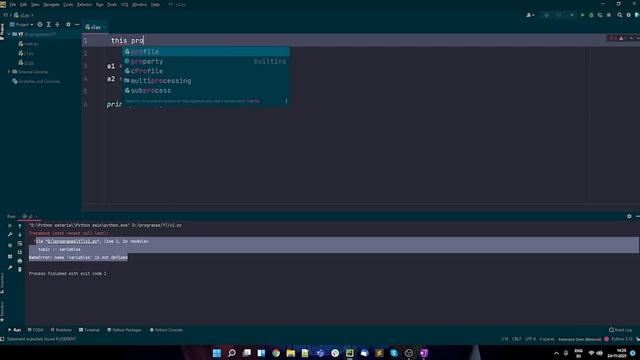This screenshot has width=640, height=360.
Task: Open TODO tool window tab
Action: click(x=36, y=330)
